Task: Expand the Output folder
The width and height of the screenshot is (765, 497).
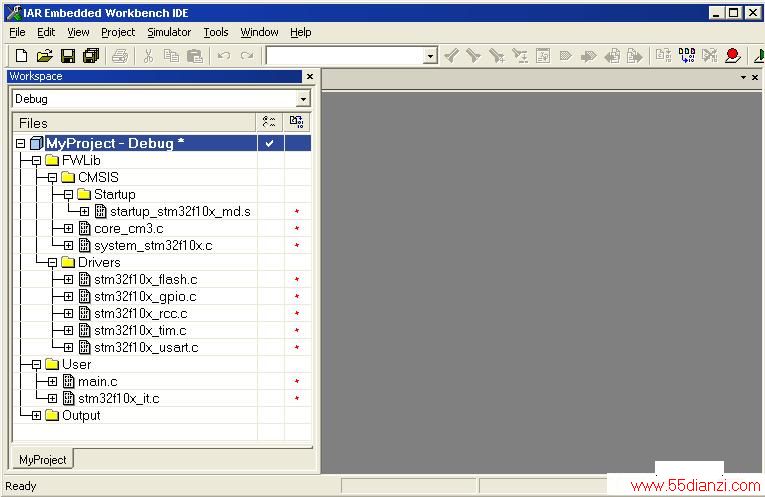Action: pos(36,416)
